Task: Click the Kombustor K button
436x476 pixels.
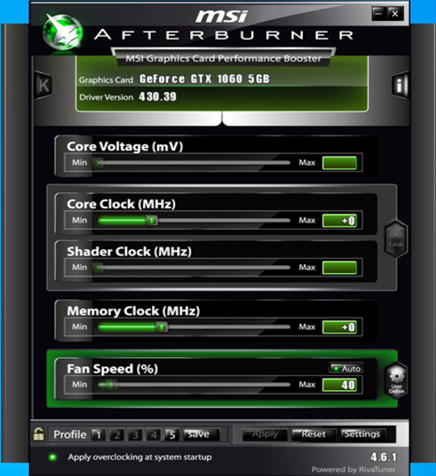Action: [x=43, y=85]
